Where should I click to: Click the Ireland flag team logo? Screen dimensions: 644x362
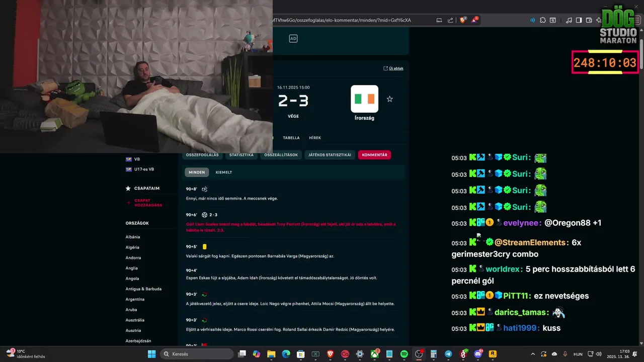pyautogui.click(x=364, y=99)
